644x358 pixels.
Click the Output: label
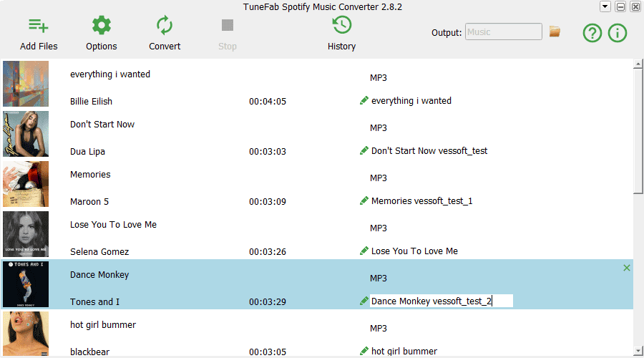click(447, 33)
